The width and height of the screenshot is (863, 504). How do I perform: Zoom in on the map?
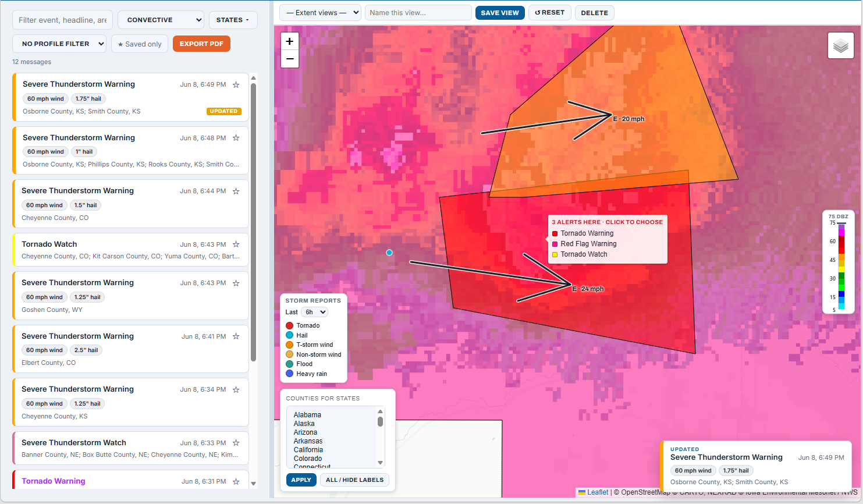(290, 41)
